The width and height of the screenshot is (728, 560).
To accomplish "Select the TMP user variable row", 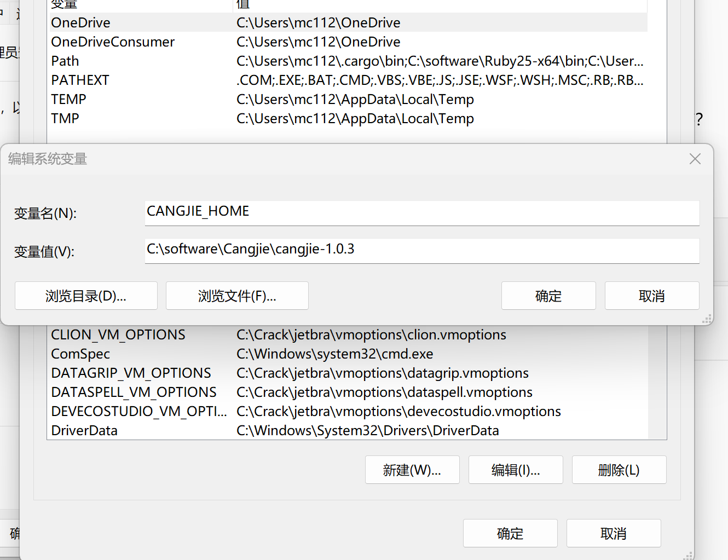I will 348,118.
